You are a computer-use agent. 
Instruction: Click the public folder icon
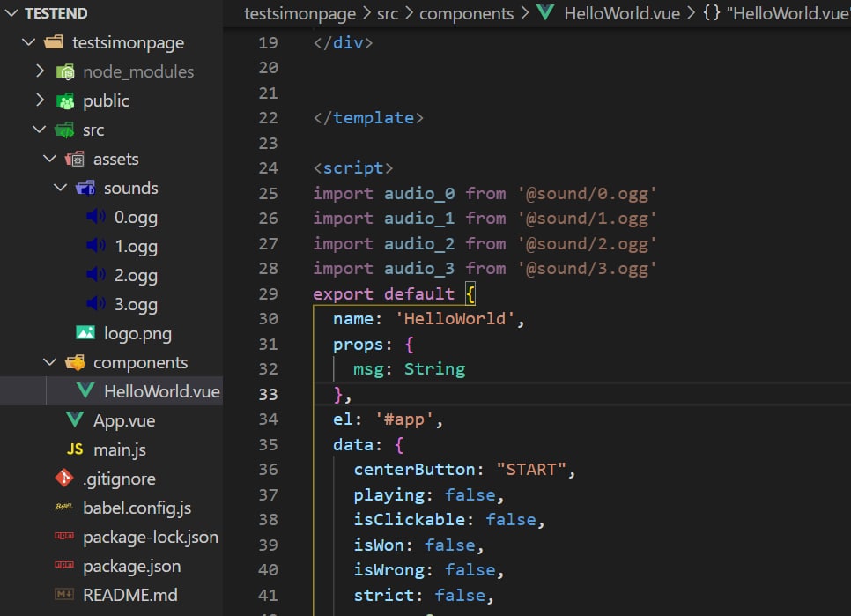[65, 100]
